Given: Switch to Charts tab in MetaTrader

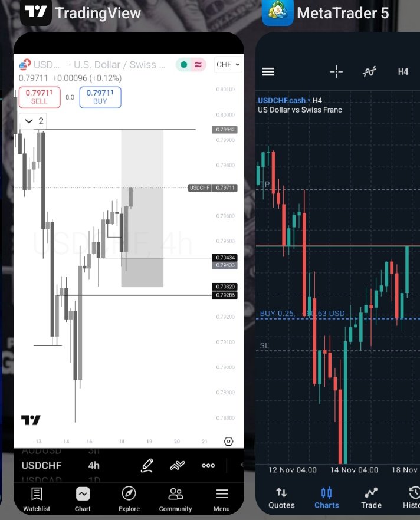Looking at the screenshot, I should pos(326,498).
